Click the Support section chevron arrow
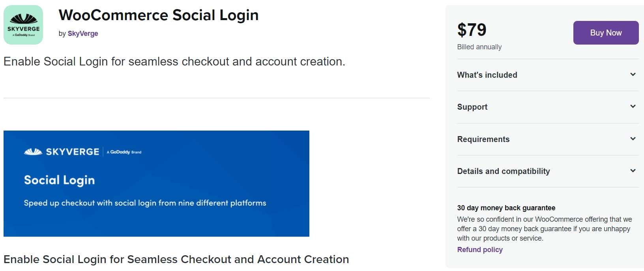Image resolution: width=644 pixels, height=271 pixels. 633,107
